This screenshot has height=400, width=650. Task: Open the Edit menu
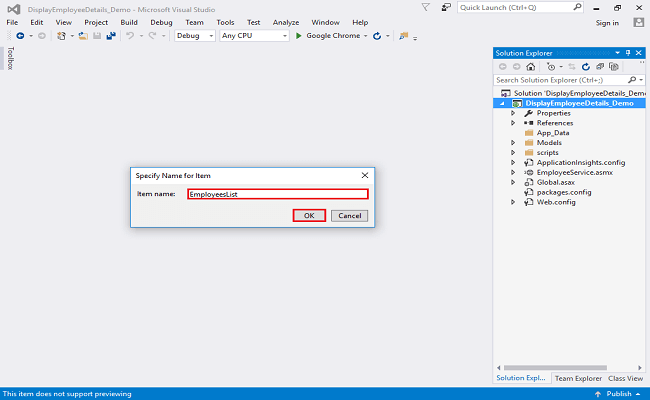[x=36, y=22]
